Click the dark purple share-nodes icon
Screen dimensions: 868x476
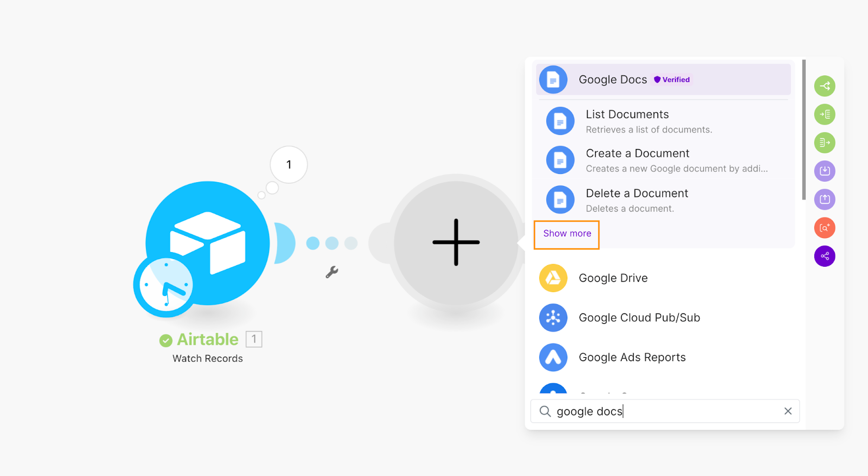[x=825, y=256]
